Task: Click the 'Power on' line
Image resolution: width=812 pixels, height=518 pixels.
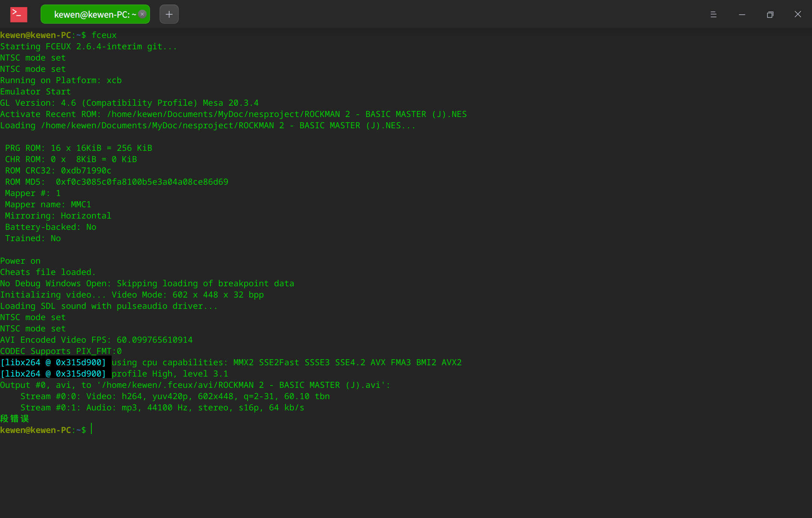Action: tap(20, 261)
